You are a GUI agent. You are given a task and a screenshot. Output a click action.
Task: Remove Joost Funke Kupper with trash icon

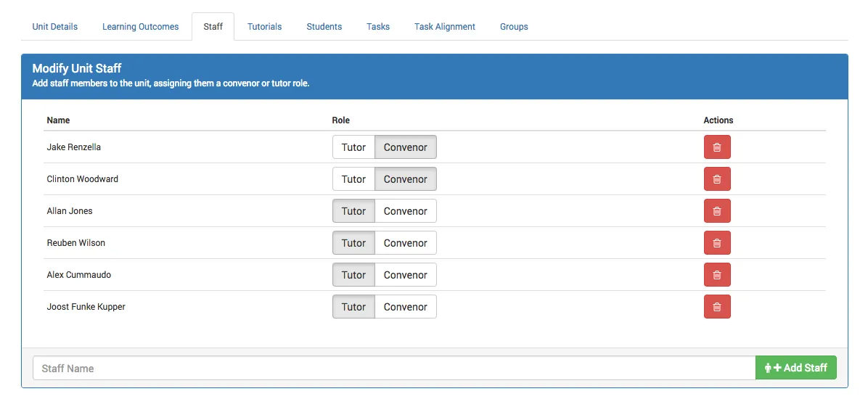click(x=717, y=307)
